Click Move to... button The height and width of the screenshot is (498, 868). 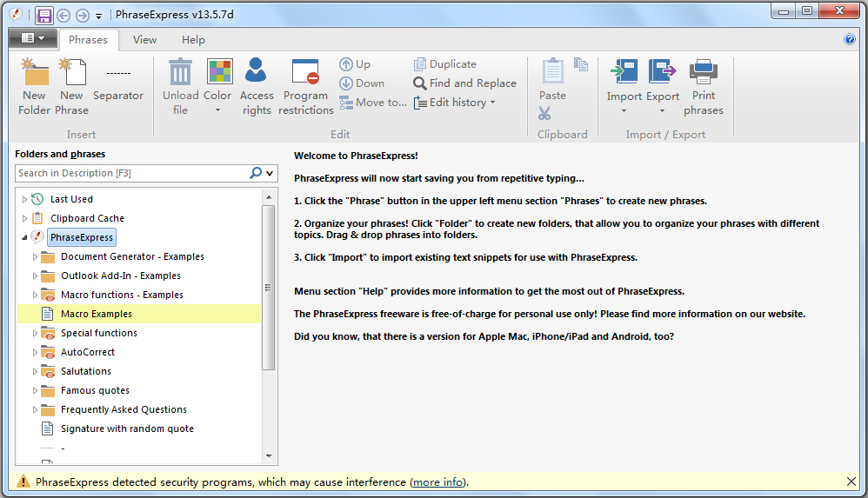[373, 103]
